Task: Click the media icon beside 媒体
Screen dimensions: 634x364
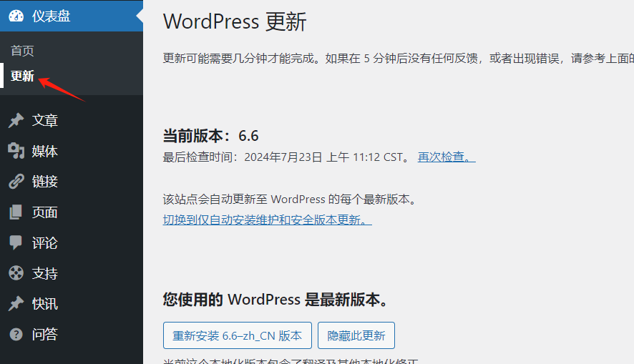Action: [x=16, y=151]
